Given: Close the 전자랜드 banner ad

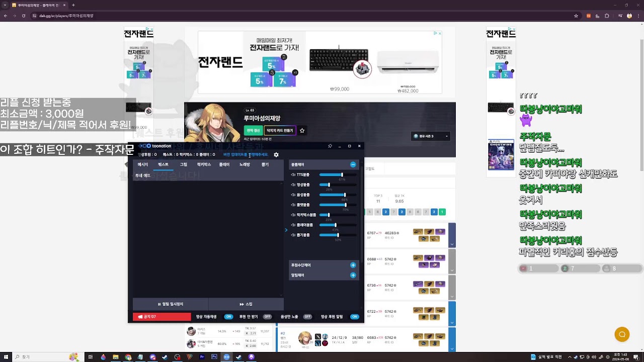Looking at the screenshot, I should click(440, 33).
